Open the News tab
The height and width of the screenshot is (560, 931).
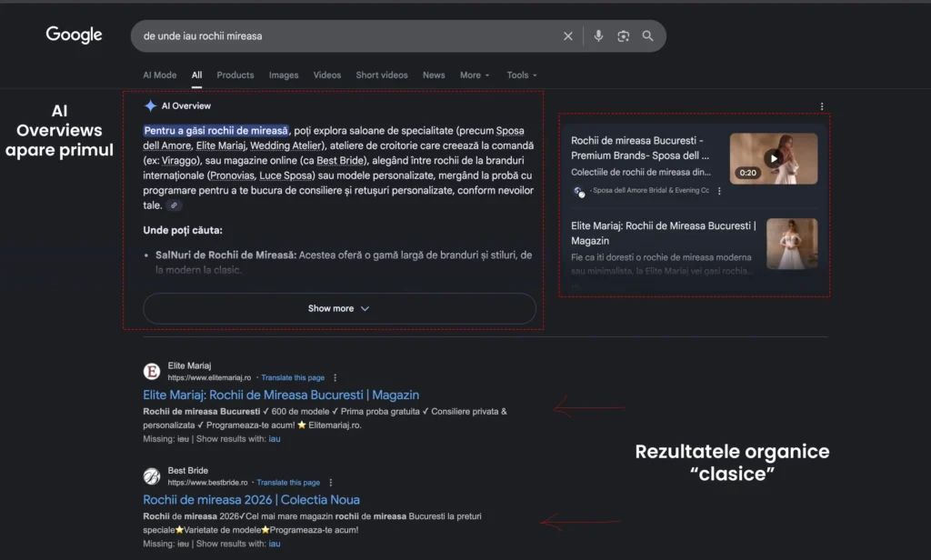(434, 75)
